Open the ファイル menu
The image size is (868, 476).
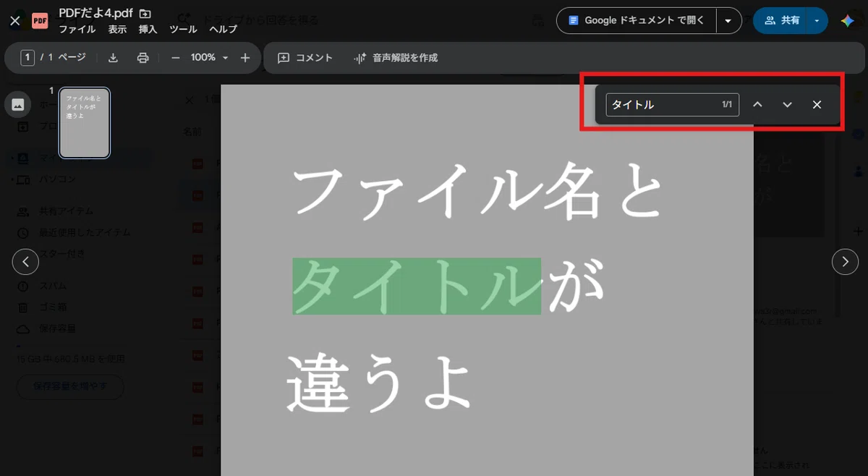coord(77,30)
